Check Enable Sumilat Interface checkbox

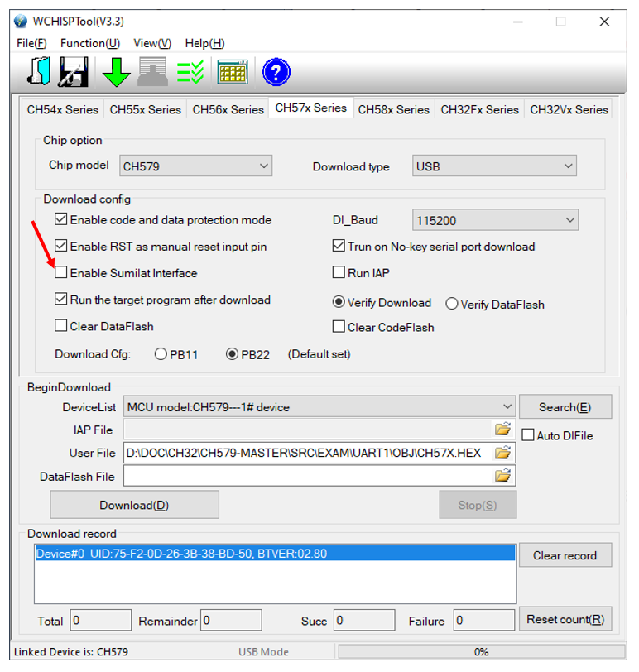61,272
